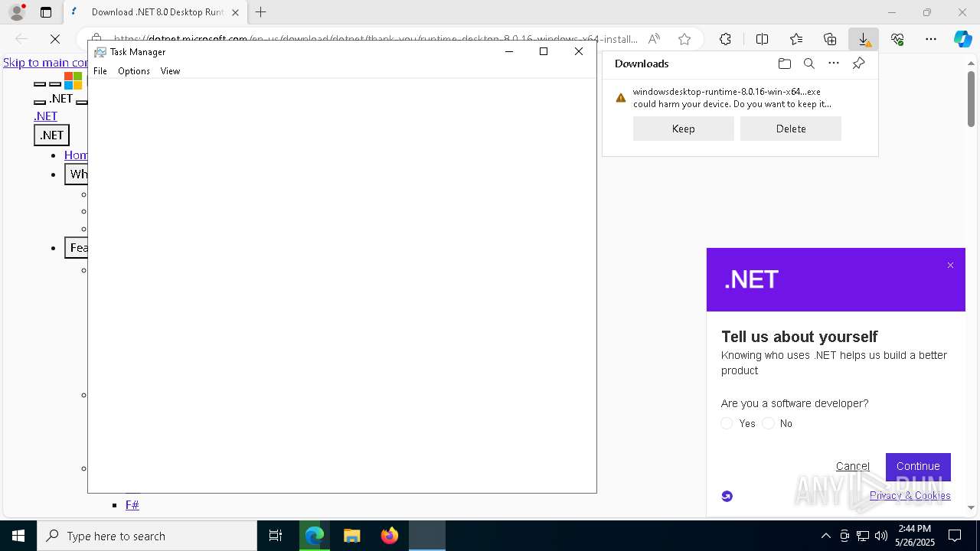Click the taskbar search box
980x551 pixels.
[x=147, y=536]
